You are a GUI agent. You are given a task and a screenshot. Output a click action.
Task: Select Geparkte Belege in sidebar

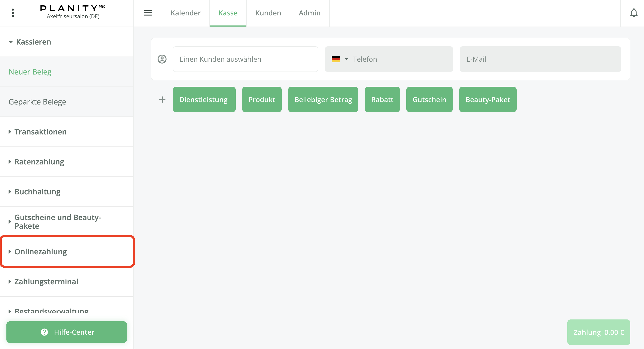[x=37, y=102]
